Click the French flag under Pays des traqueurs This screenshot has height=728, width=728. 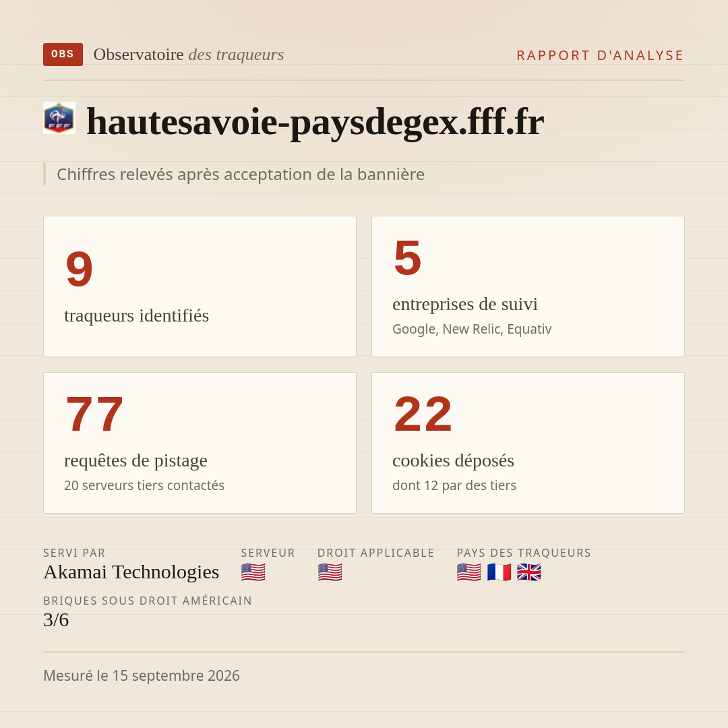[499, 572]
